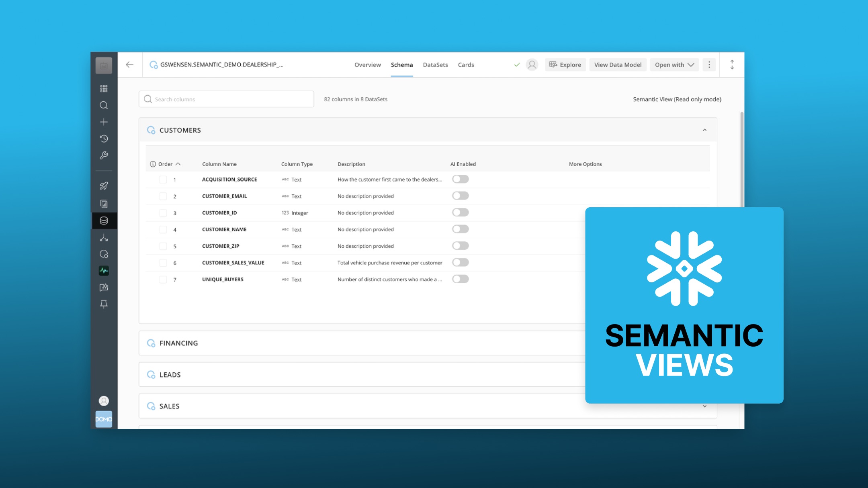Click the plus icon in the sidebar

pos(104,122)
